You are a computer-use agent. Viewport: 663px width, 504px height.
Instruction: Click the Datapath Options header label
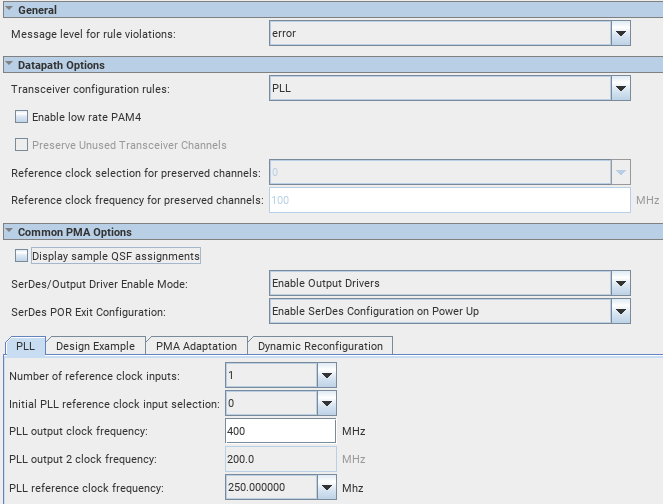coord(61,65)
